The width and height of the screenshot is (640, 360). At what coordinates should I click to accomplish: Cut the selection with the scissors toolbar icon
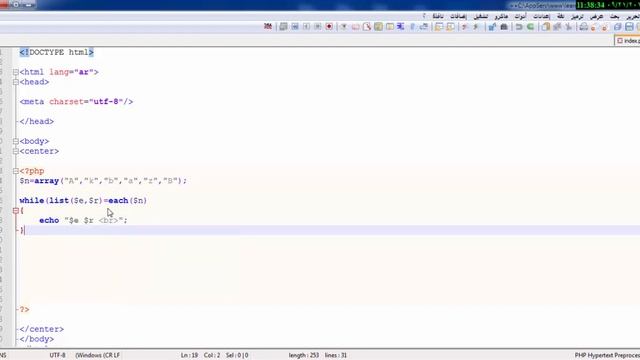click(x=568, y=27)
